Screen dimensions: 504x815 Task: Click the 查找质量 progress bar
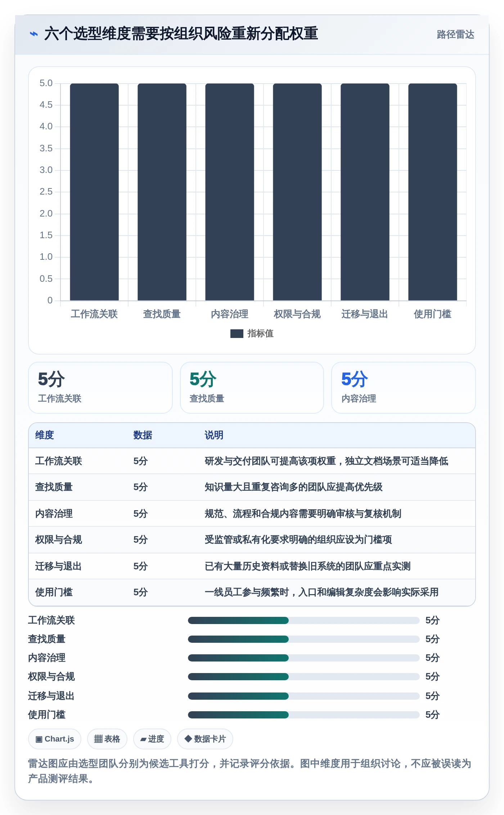(x=304, y=639)
